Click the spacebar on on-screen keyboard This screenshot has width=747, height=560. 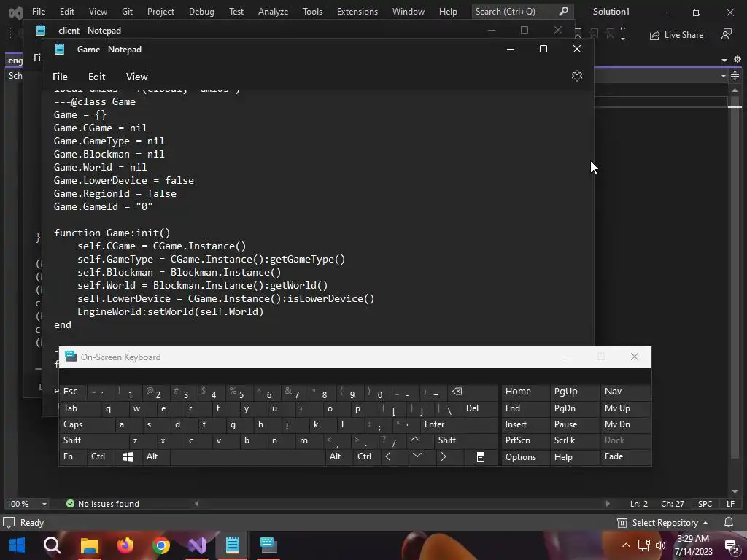[x=247, y=456]
